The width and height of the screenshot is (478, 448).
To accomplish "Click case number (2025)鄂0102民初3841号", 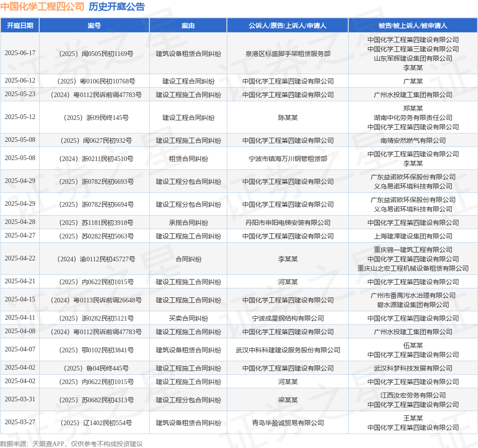I will [x=96, y=350].
